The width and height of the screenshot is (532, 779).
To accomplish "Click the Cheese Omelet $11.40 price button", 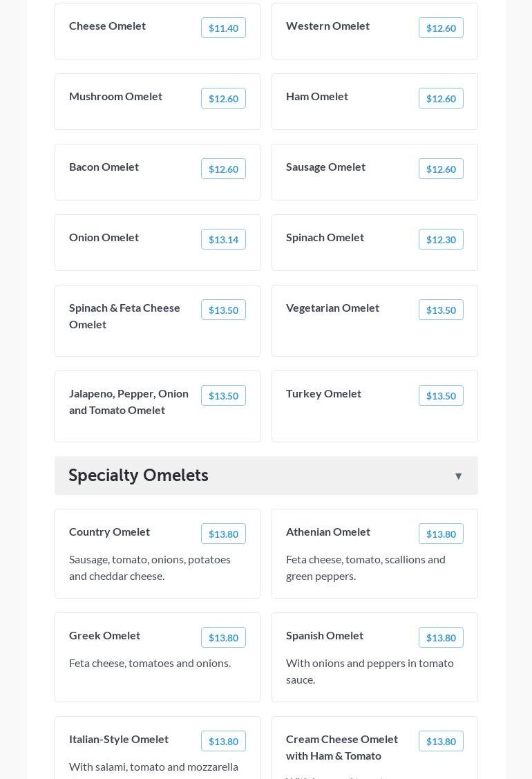I will [223, 28].
